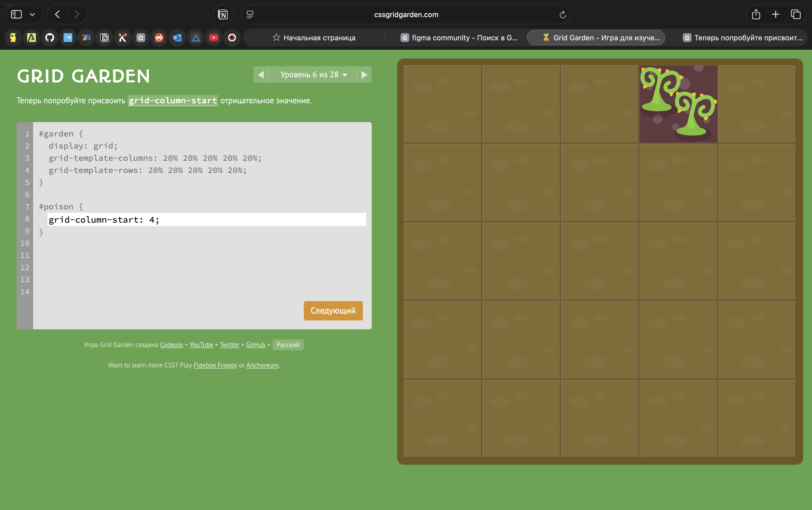This screenshot has width=812, height=510.
Task: Open the Уровень 6 из 28 level dropdown
Action: [x=313, y=75]
